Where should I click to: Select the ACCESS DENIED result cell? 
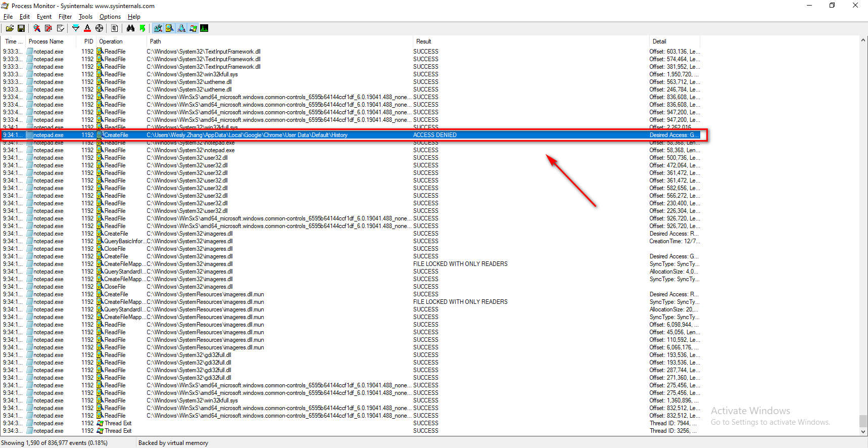pyautogui.click(x=435, y=135)
